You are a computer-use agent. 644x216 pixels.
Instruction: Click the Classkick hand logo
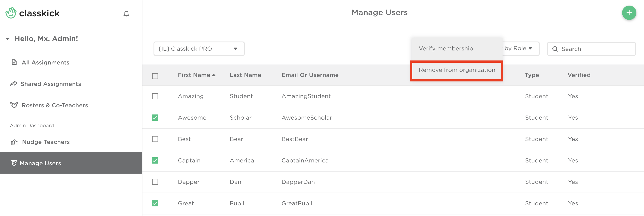[x=11, y=13]
